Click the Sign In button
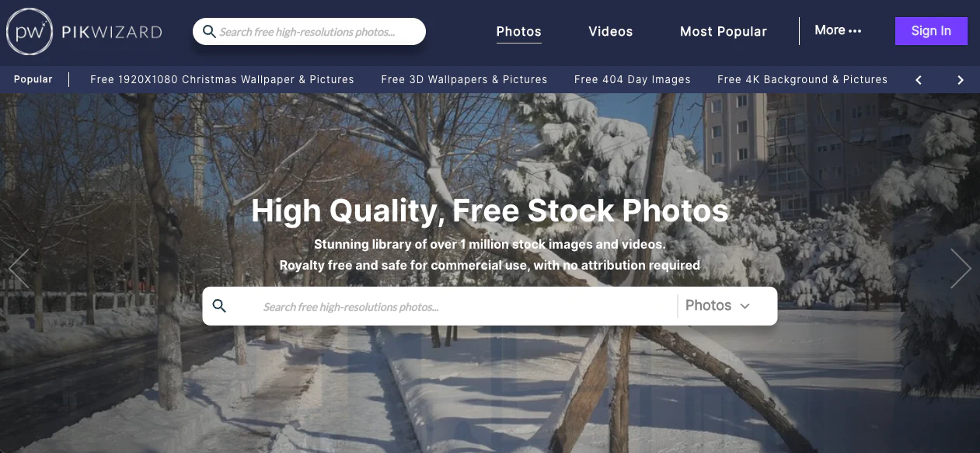 931,31
